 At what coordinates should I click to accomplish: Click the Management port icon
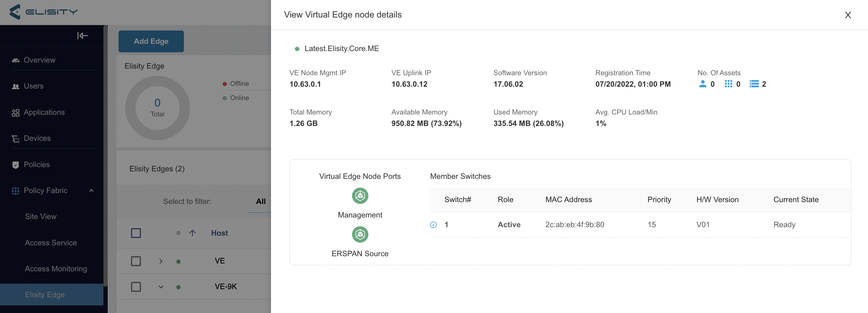pos(360,196)
